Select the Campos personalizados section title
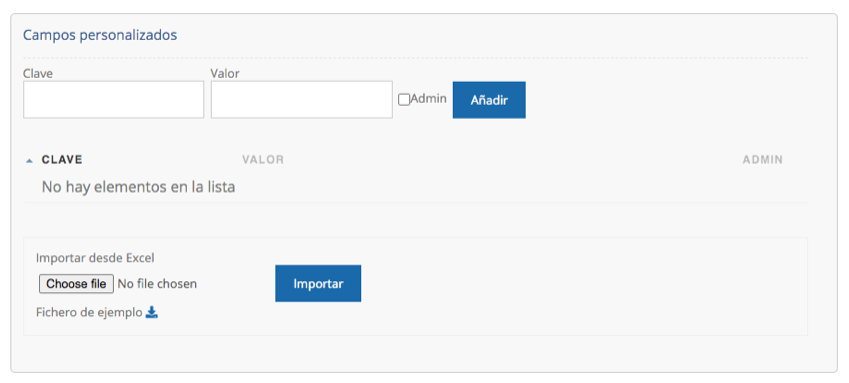This screenshot has height=383, width=849. (x=100, y=35)
